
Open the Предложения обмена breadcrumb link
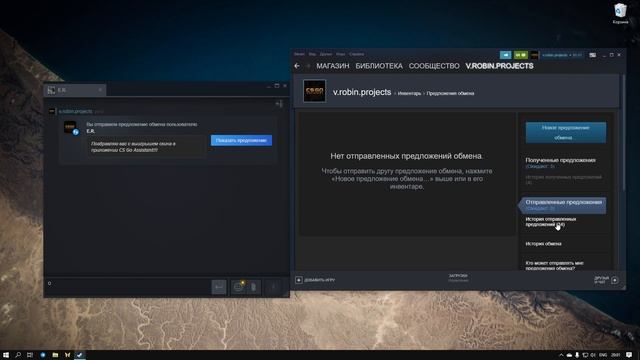tap(450, 93)
